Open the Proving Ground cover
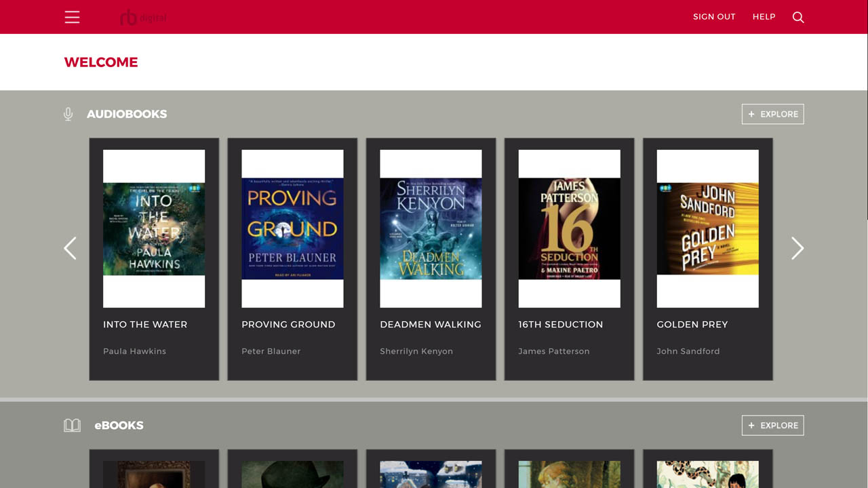The image size is (868, 488). (x=292, y=229)
